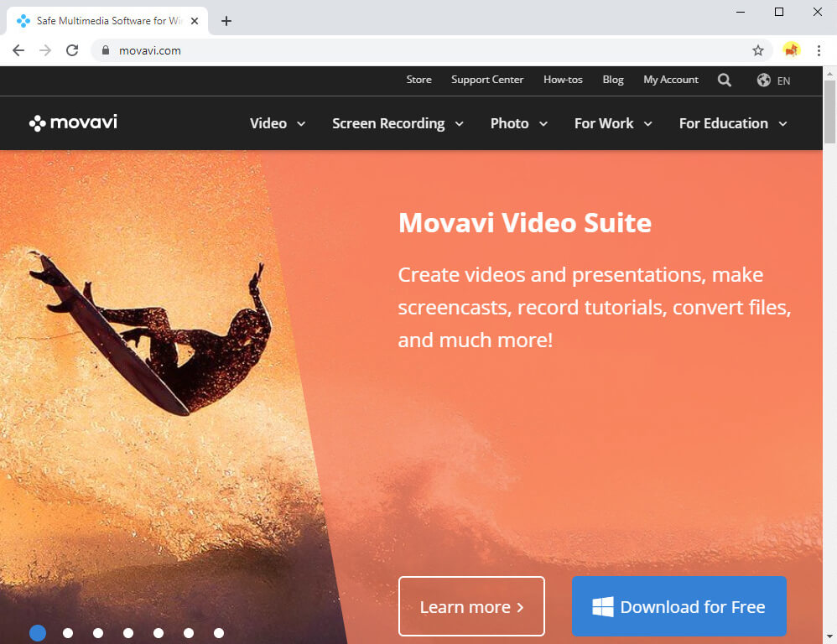Viewport: 837px width, 644px height.
Task: Select the second carousel slide dot
Action: coord(68,633)
